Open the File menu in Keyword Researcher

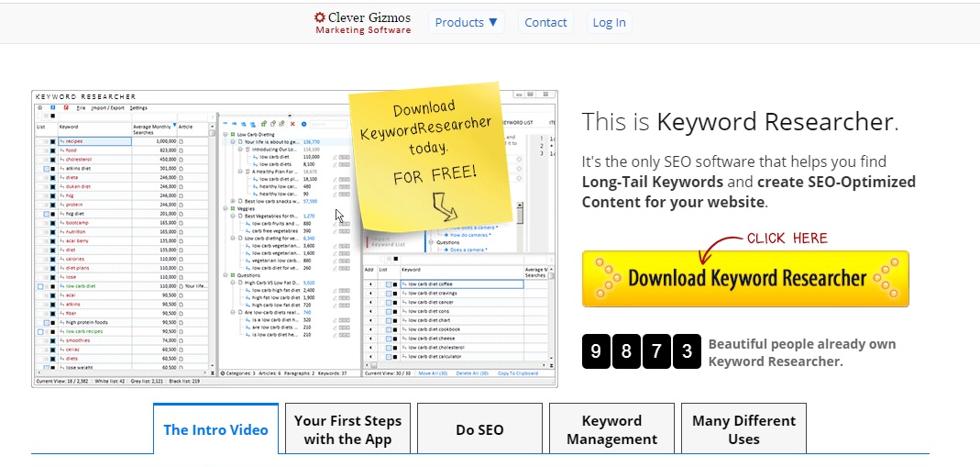pyautogui.click(x=81, y=107)
